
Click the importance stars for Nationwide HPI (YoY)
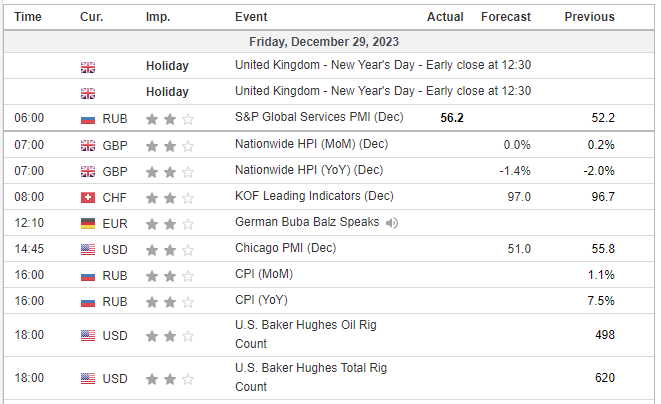166,171
